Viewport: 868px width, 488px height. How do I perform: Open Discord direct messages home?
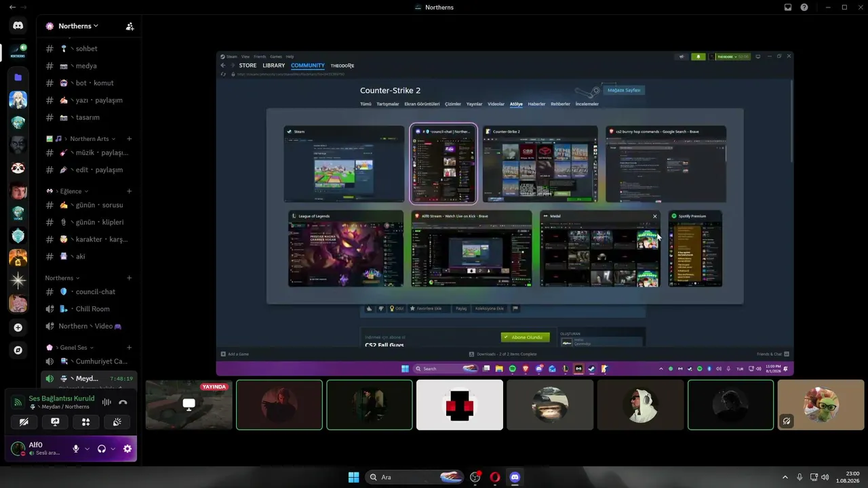[x=18, y=26]
